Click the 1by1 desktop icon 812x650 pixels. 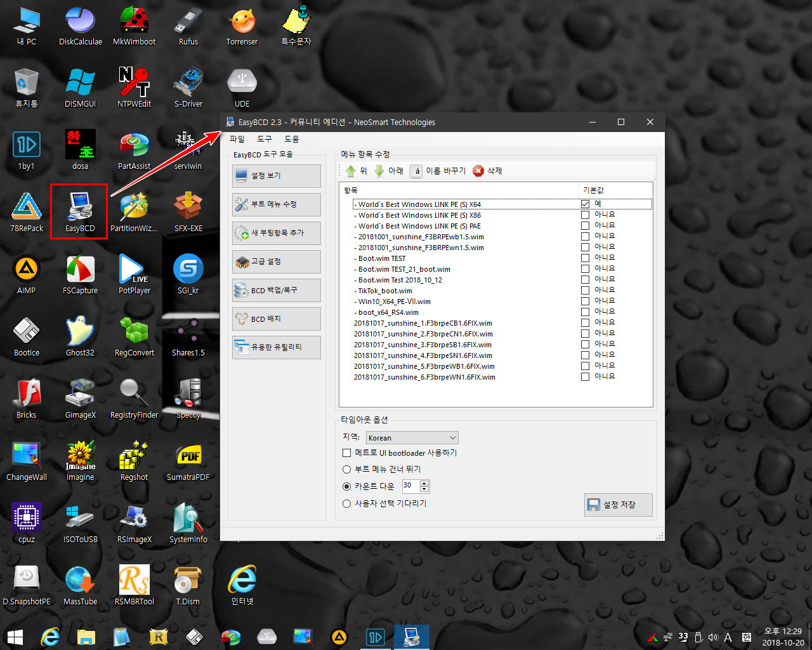[26, 150]
